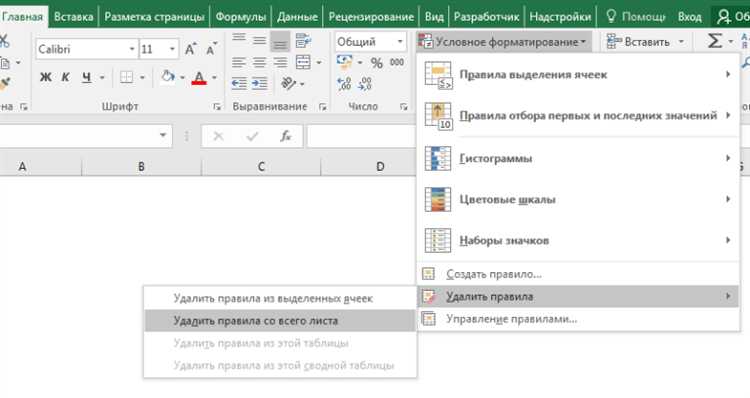Open Правила выделения ячеек submenu

pos(578,75)
